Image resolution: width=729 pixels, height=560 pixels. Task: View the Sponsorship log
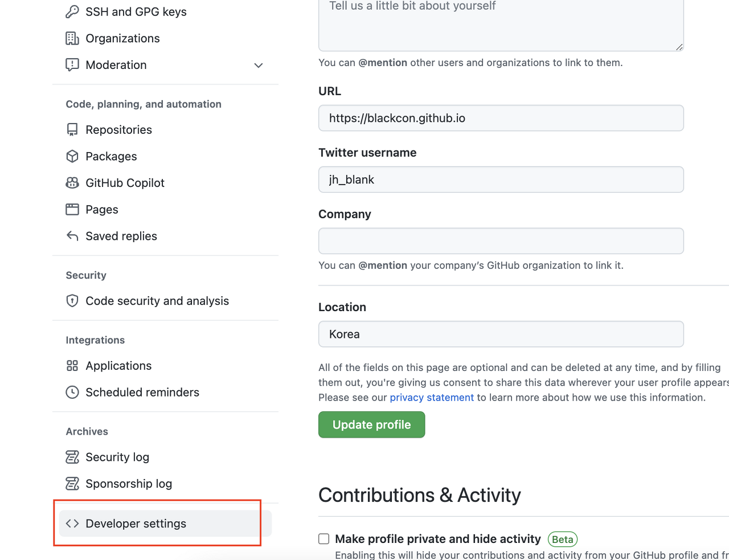pyautogui.click(x=129, y=484)
